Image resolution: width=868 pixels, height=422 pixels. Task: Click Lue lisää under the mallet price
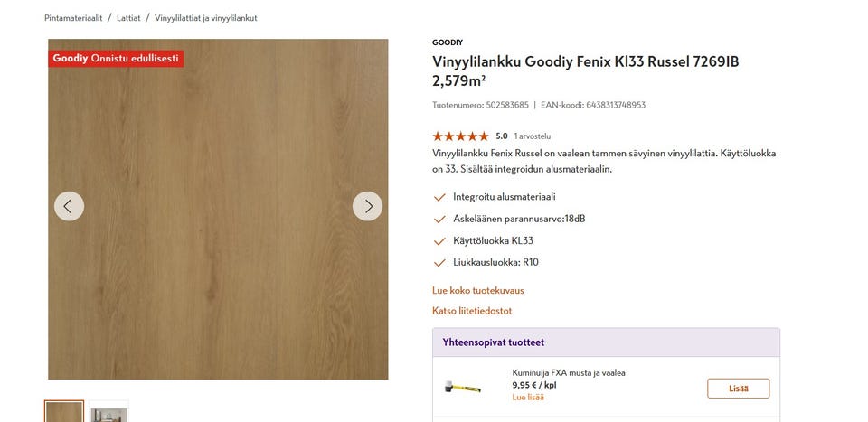528,397
